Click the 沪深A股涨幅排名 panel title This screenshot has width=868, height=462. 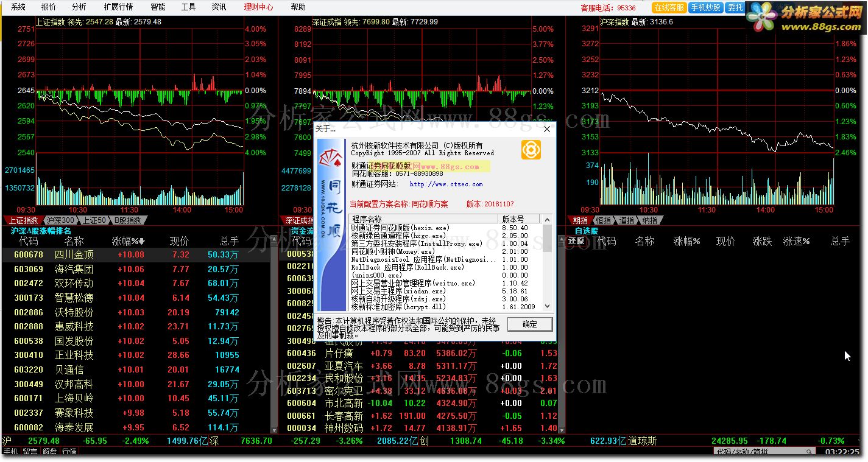41,231
